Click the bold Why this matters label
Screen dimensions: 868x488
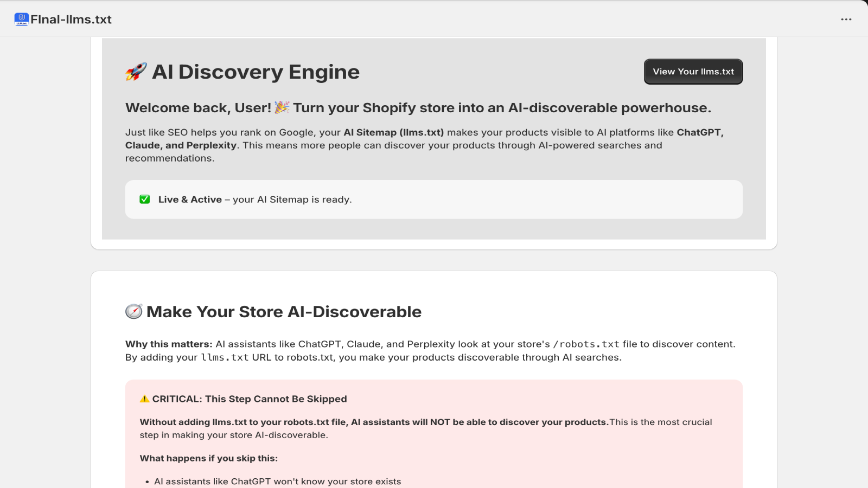click(169, 344)
